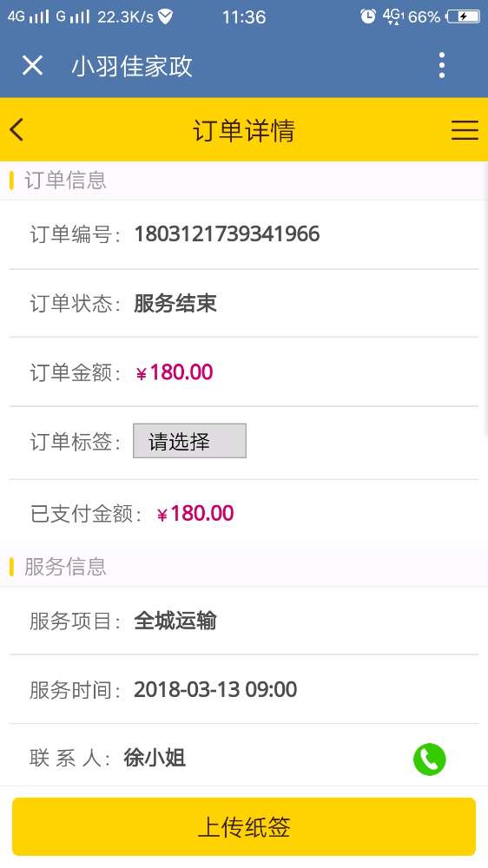Tap the alarm clock status icon
The width and height of the screenshot is (488, 868).
[368, 16]
